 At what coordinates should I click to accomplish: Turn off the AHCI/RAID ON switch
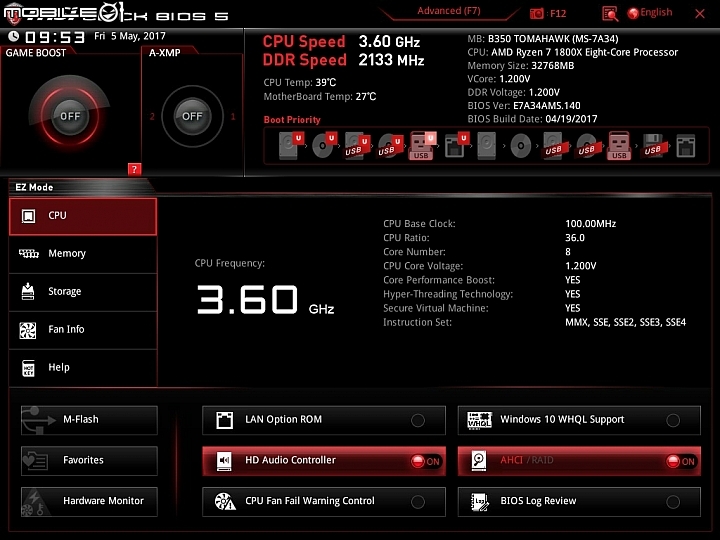[x=681, y=461]
